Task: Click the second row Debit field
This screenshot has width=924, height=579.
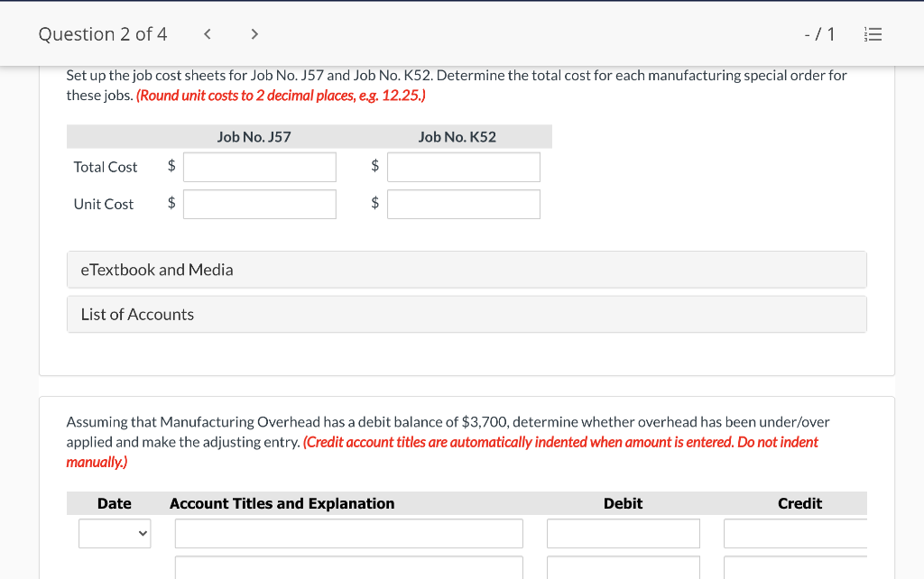Action: [623, 568]
